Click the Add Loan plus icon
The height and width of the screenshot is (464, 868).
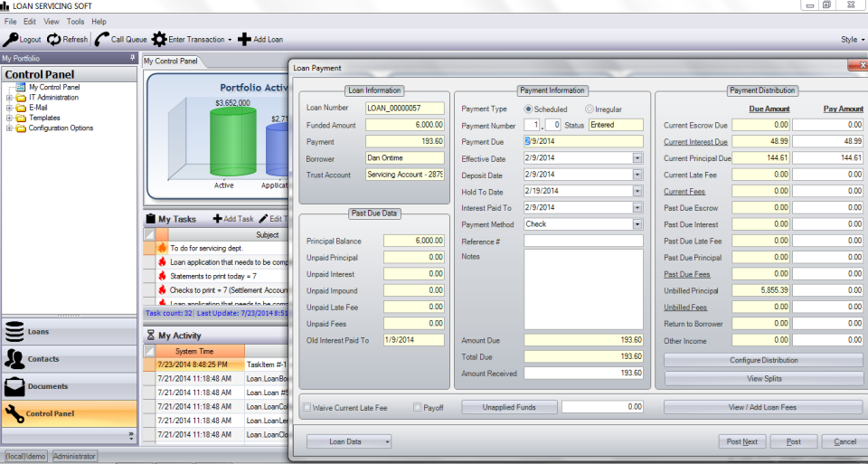pos(245,39)
